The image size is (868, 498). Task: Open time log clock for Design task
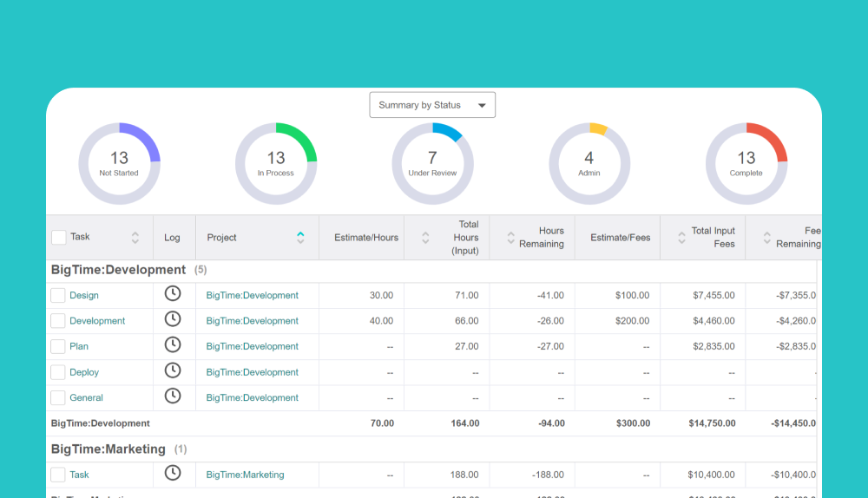coord(173,293)
